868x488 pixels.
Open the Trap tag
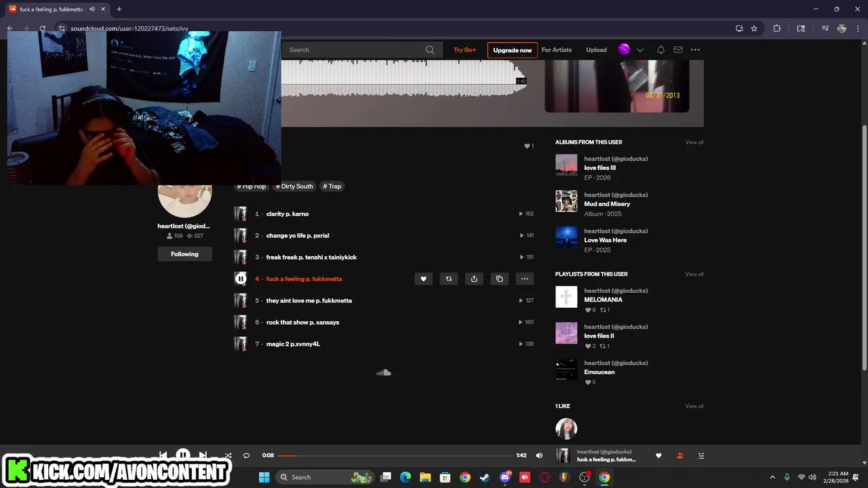pyautogui.click(x=332, y=186)
